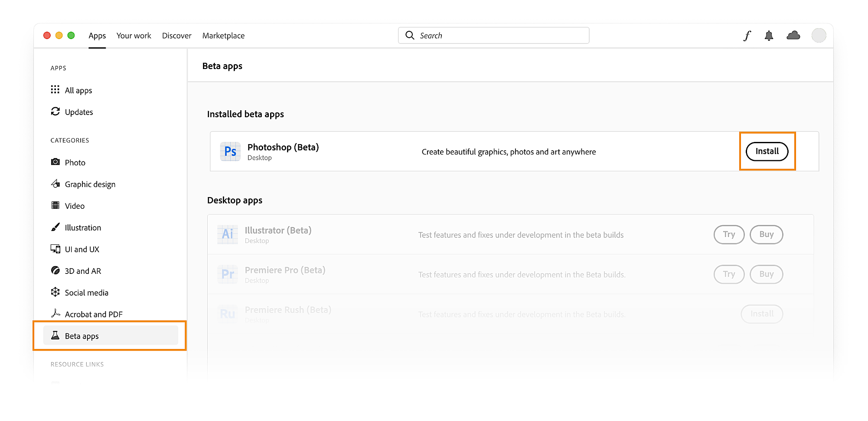Click Buy for Premiere Pro (Beta)
868x421 pixels.
pos(766,274)
